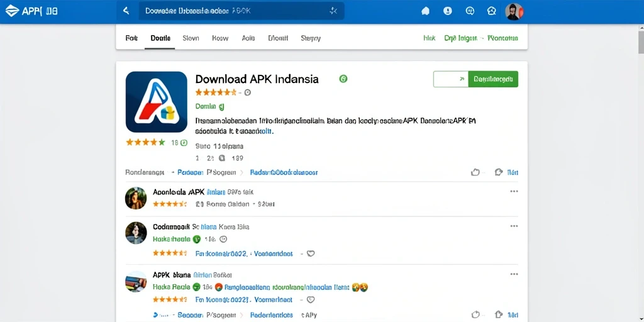
Task: Click the circle icon after the title stars
Action: point(247,93)
